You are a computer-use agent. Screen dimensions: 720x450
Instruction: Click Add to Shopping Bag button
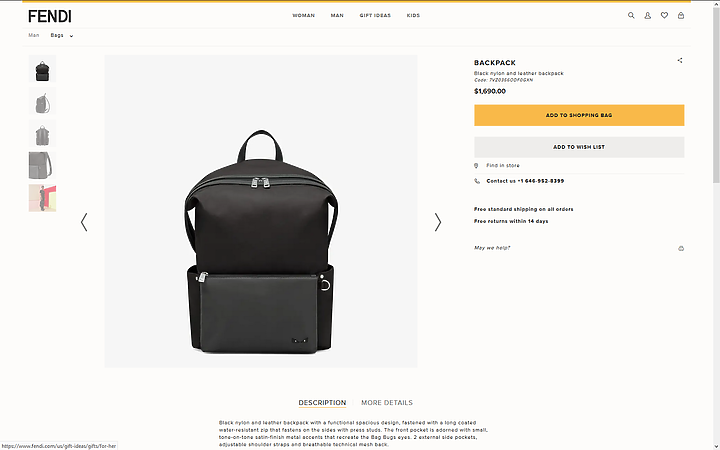(579, 115)
